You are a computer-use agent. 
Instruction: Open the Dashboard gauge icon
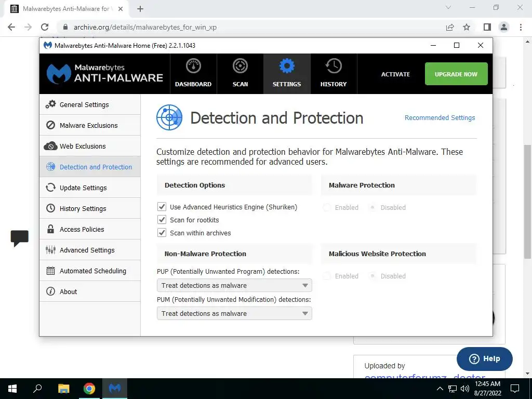[x=193, y=66]
